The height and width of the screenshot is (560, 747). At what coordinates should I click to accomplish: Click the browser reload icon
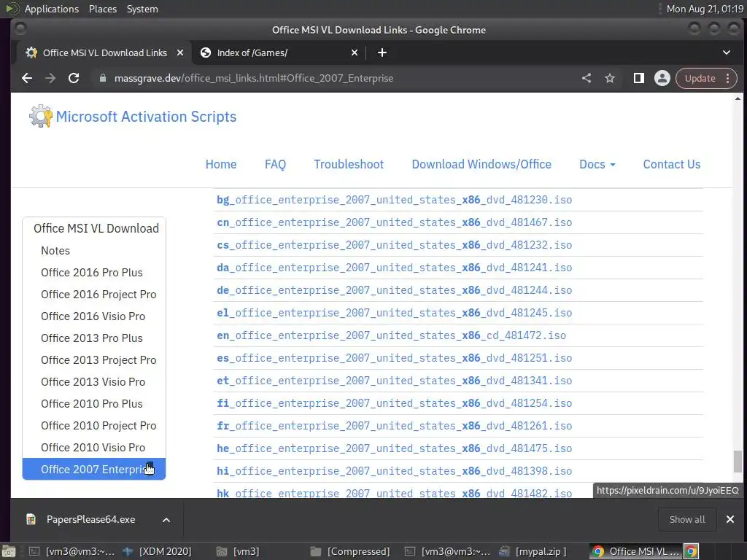[x=73, y=78]
